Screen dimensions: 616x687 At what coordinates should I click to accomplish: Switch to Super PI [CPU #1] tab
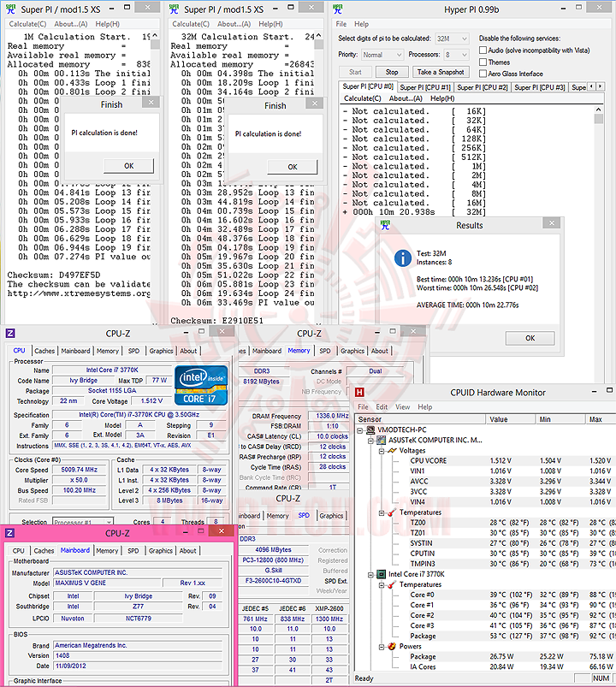tap(424, 87)
